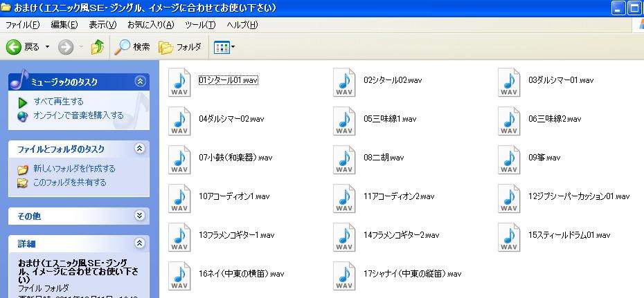The width and height of the screenshot is (644, 298).
Task: Open the 検索 search pane
Action: pos(132,47)
